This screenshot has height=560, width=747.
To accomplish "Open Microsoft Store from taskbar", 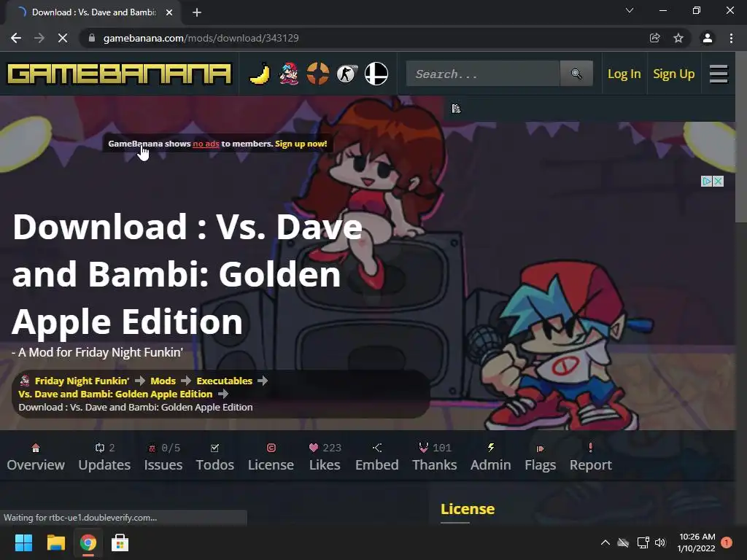I will pos(120,542).
